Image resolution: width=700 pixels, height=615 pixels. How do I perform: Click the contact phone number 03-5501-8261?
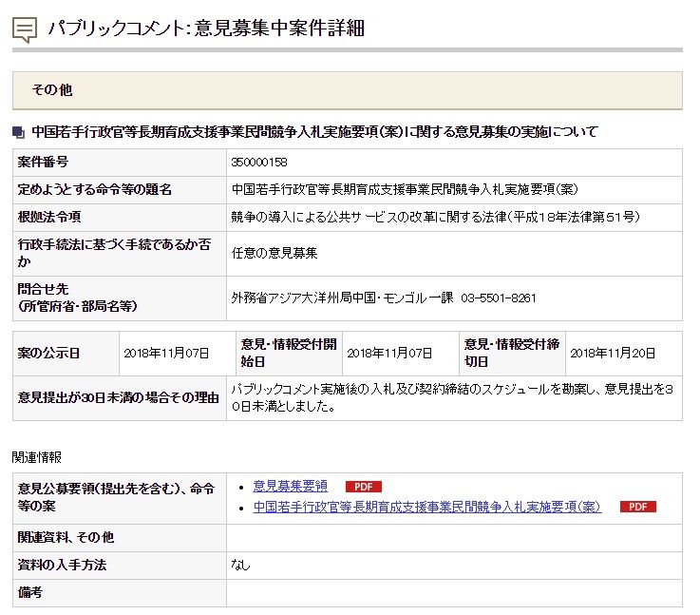499,298
